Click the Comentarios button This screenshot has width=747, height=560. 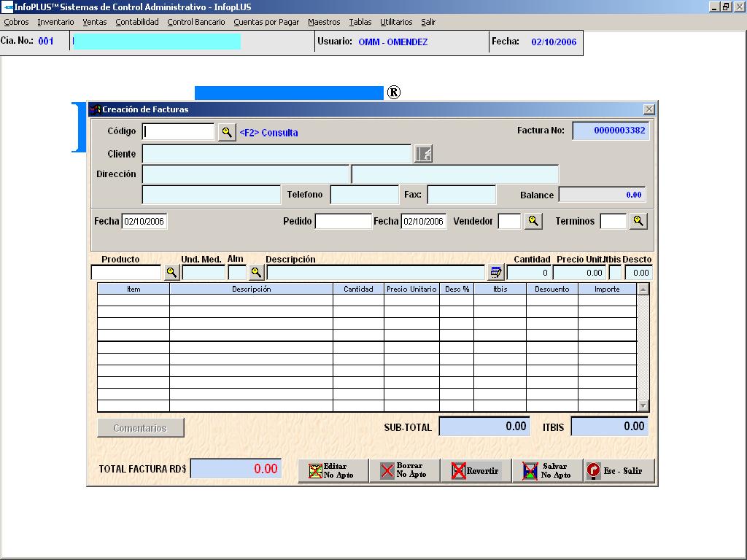pyautogui.click(x=141, y=427)
